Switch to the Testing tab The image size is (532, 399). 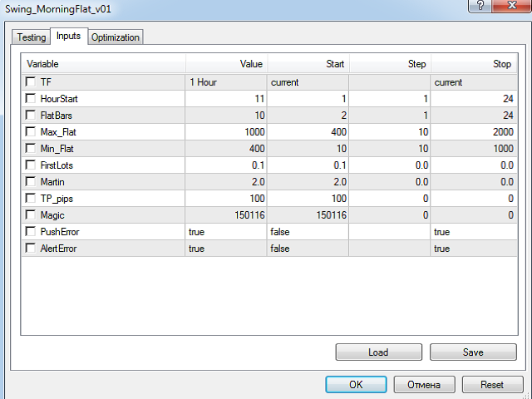pos(32,37)
